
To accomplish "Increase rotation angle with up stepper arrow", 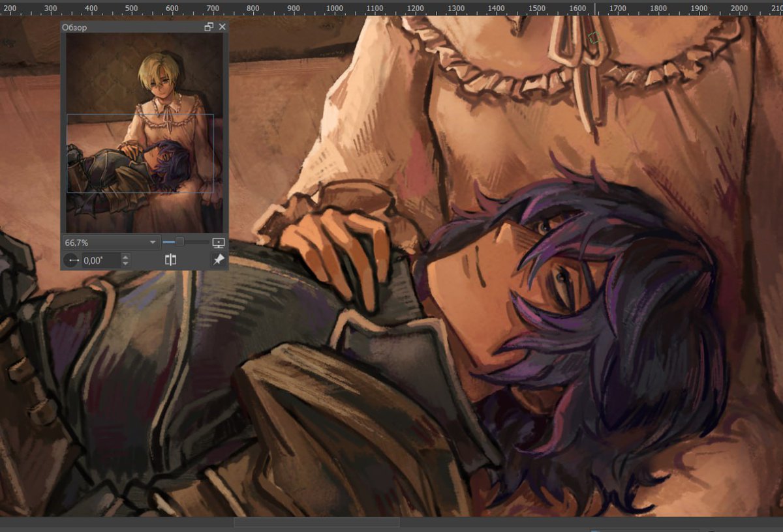I will [x=126, y=257].
